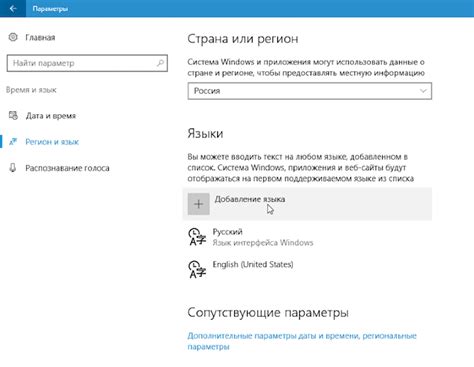Open the Главная home page
474x367 pixels.
pyautogui.click(x=40, y=37)
